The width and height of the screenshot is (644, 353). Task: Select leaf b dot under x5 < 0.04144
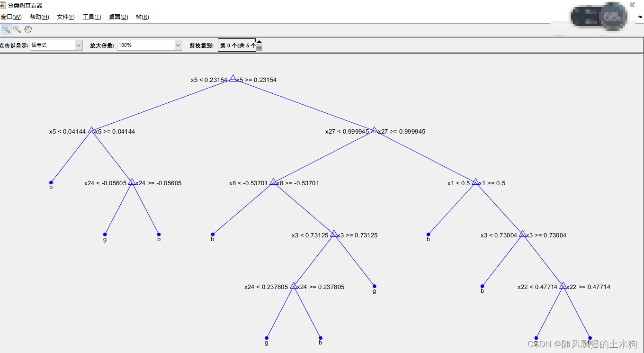pos(51,182)
